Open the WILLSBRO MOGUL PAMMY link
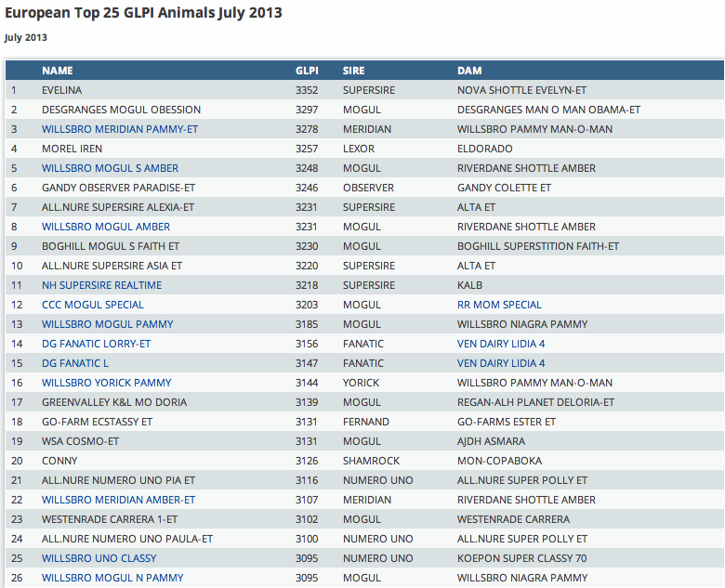The image size is (725, 588). click(x=107, y=324)
